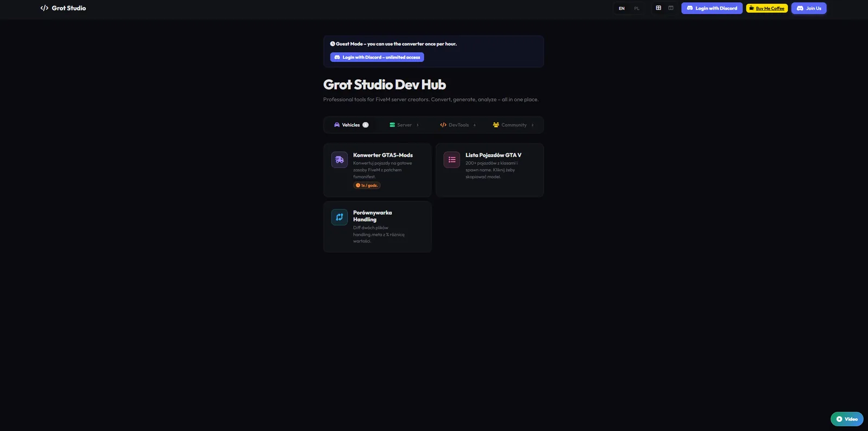Click Login with Discord – unlimited access
868x431 pixels.
[x=377, y=57]
